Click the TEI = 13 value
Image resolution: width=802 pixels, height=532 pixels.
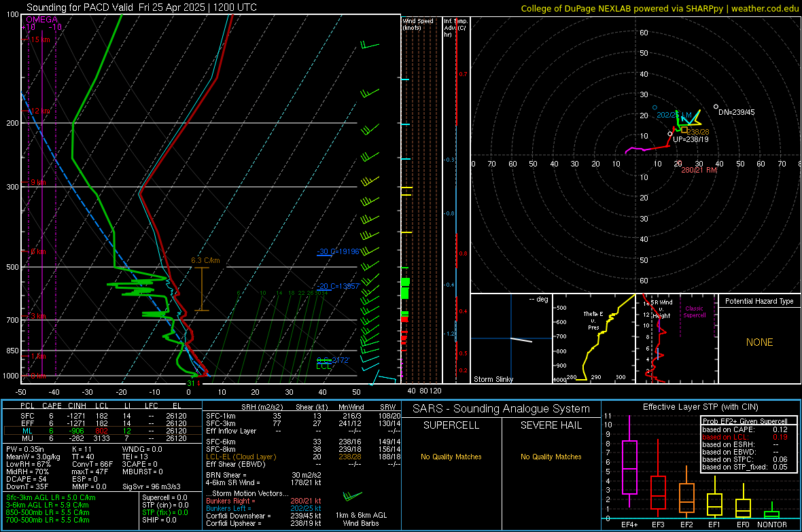coord(135,457)
